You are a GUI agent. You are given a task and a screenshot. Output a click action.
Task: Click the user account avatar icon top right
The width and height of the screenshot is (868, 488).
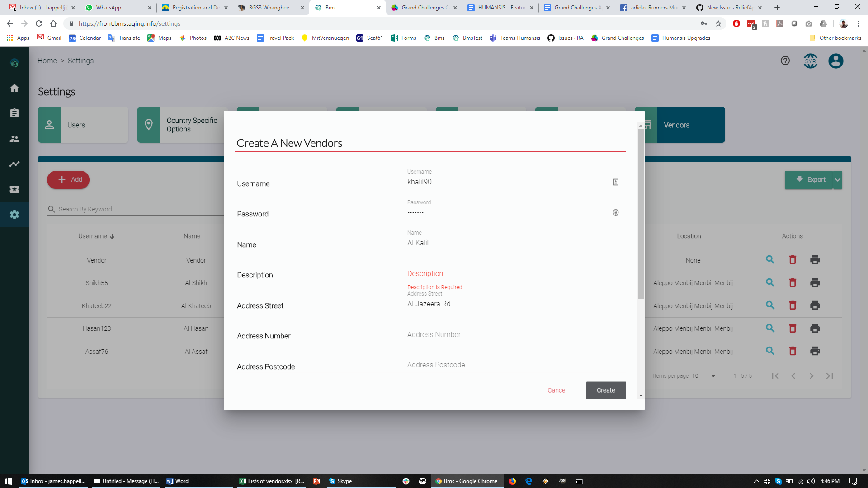coord(835,61)
